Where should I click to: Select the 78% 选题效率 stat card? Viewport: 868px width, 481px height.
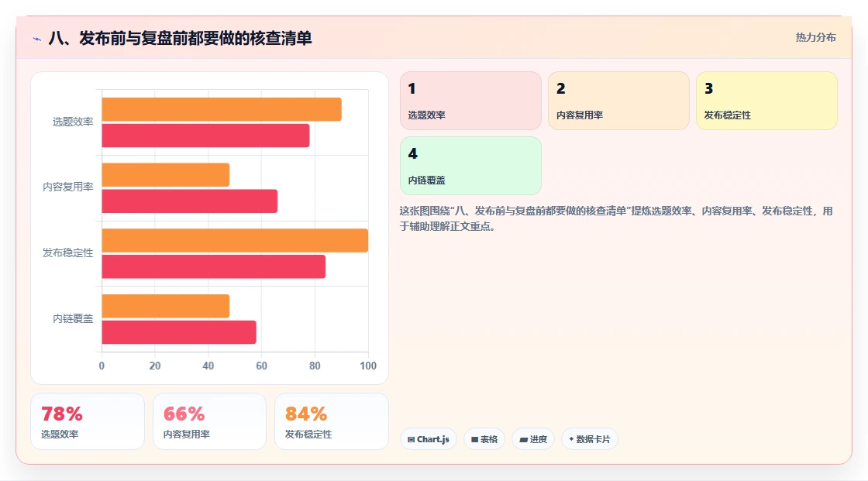click(x=88, y=421)
